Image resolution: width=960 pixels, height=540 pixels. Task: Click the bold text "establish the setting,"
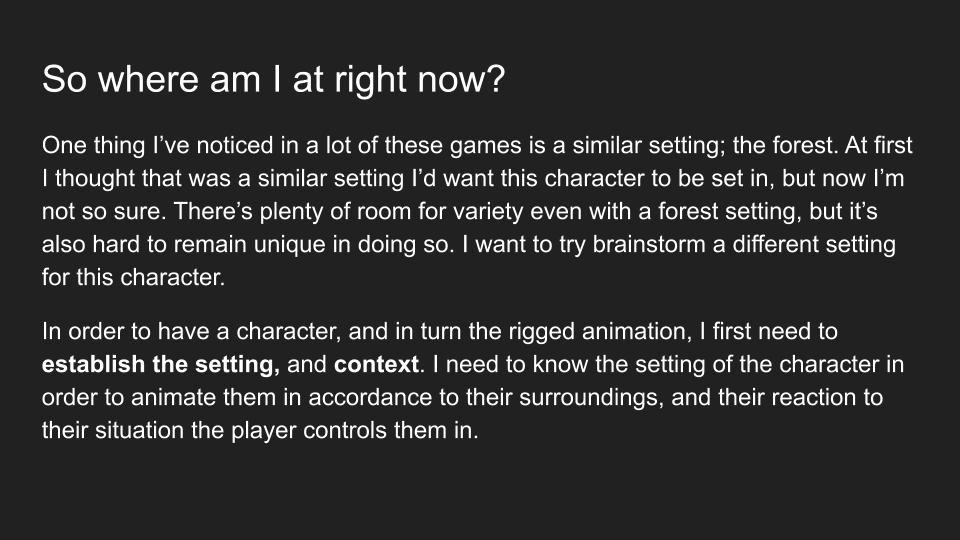(x=160, y=364)
